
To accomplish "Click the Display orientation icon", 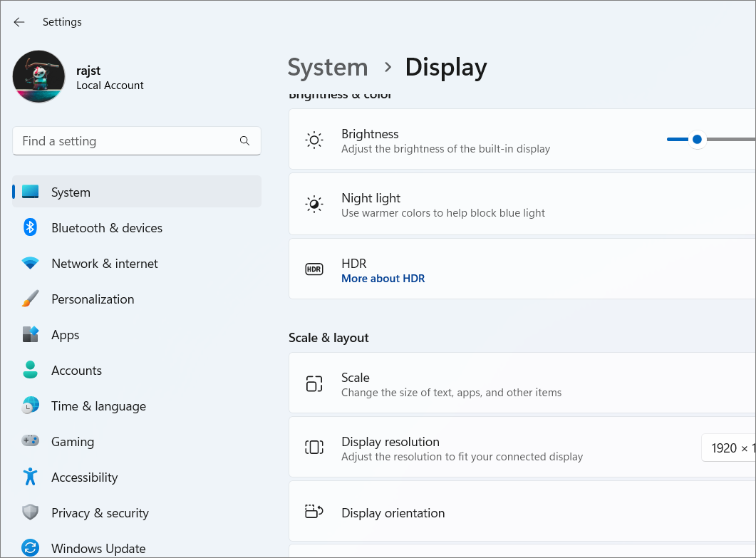I will pyautogui.click(x=314, y=512).
